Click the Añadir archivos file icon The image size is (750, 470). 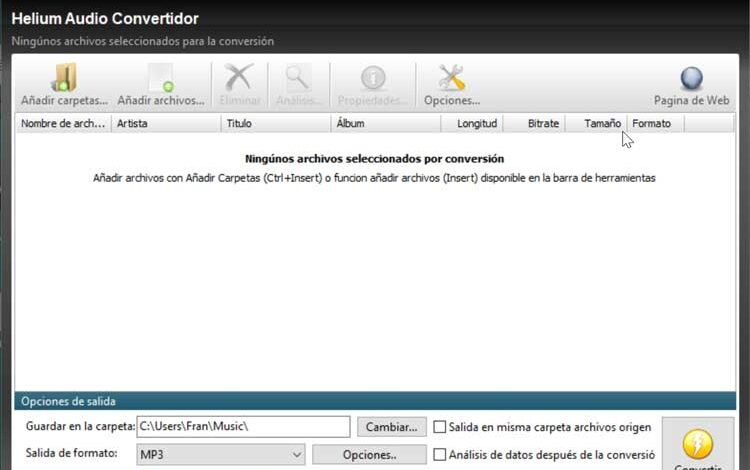click(161, 77)
